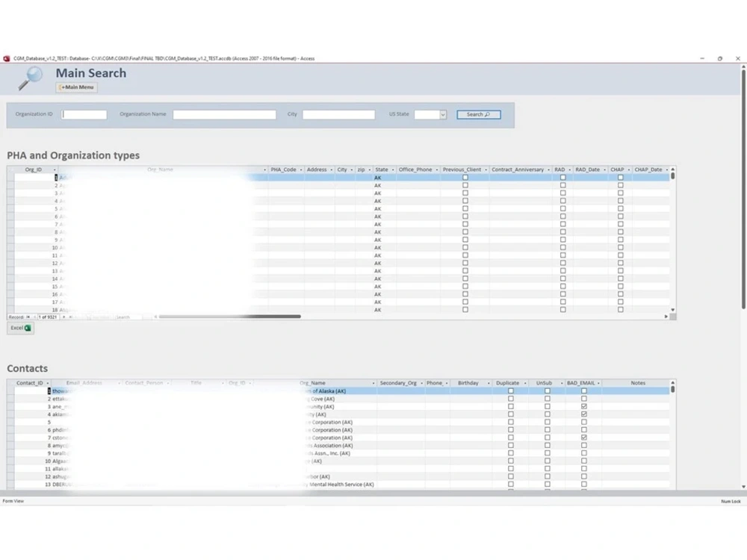Image resolution: width=747 pixels, height=560 pixels.
Task: Click the Access icon in the title bar
Action: coord(9,57)
